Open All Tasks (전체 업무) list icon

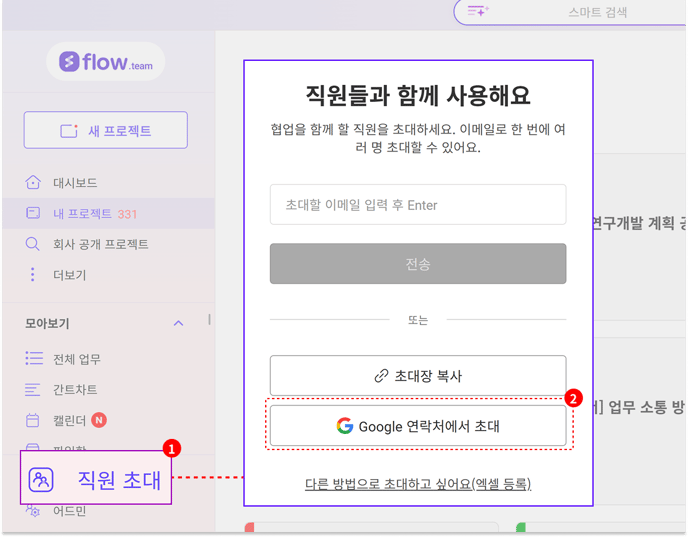click(x=34, y=359)
